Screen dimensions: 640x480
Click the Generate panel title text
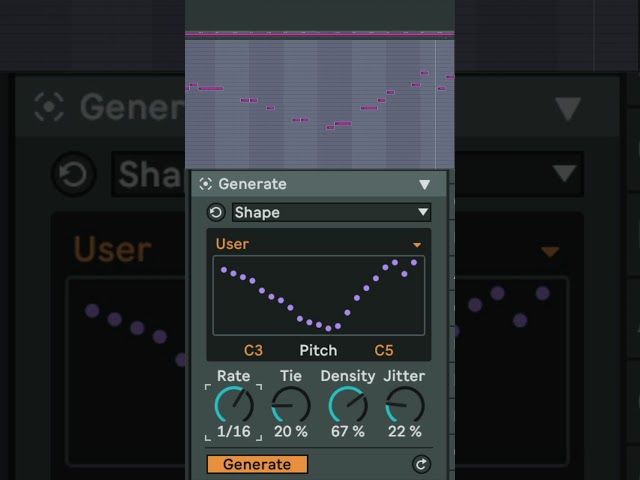(252, 184)
